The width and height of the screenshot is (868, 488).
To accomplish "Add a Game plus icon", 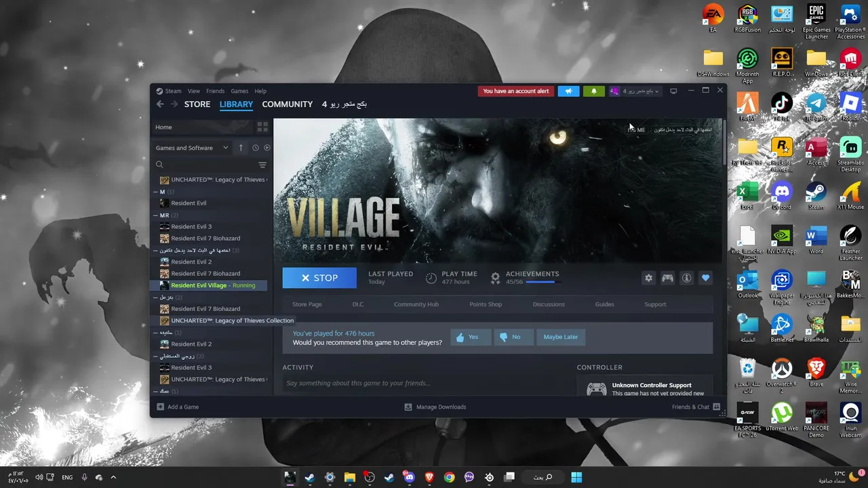I will point(161,407).
